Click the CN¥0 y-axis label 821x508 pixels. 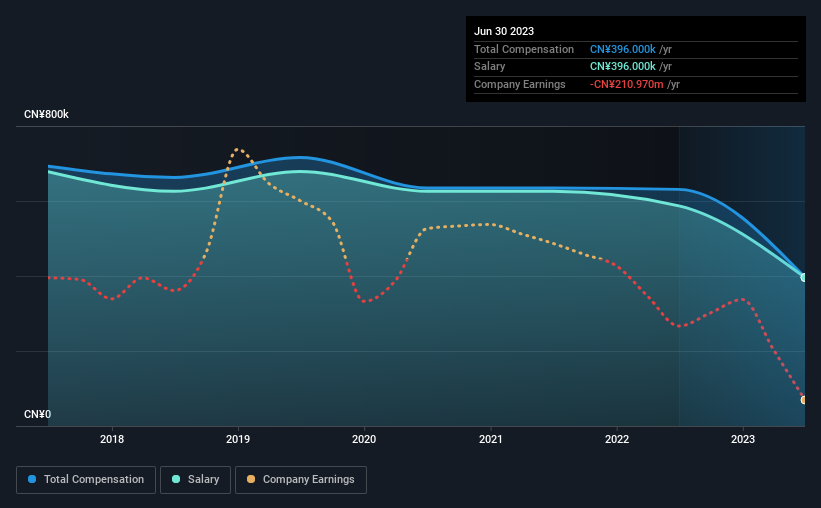37,414
